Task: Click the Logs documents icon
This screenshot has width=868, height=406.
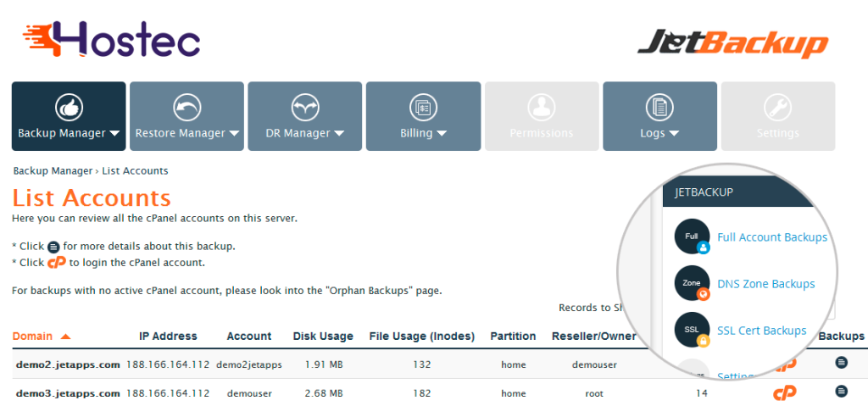Action: pyautogui.click(x=659, y=108)
